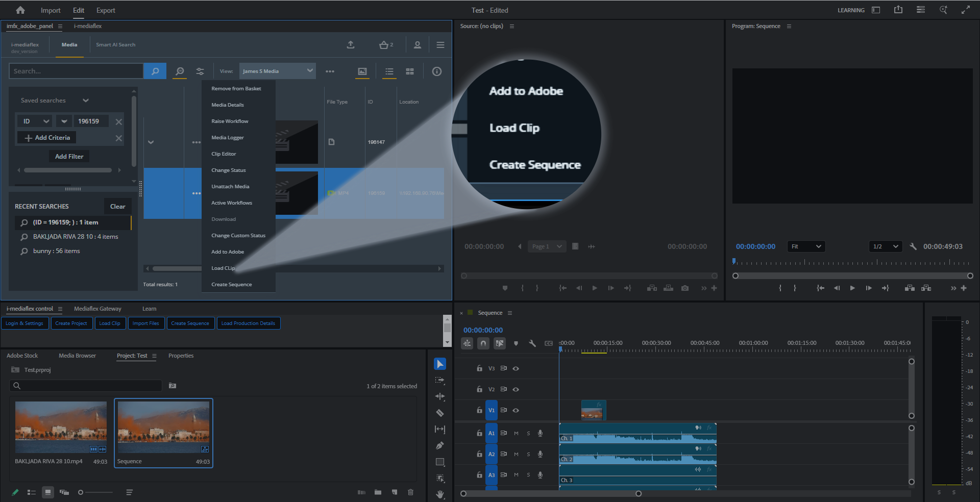Open the James S Media view dropdown
Image resolution: width=980 pixels, height=502 pixels.
pyautogui.click(x=277, y=71)
